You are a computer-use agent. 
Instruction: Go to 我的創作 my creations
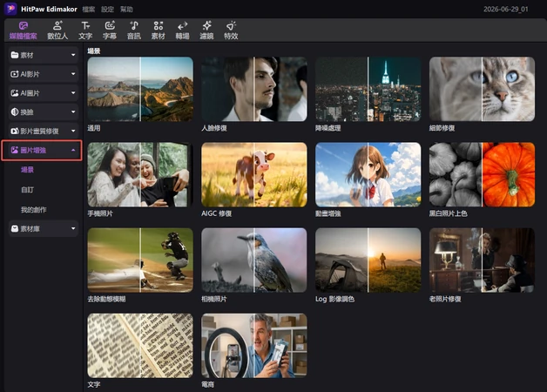click(x=33, y=210)
